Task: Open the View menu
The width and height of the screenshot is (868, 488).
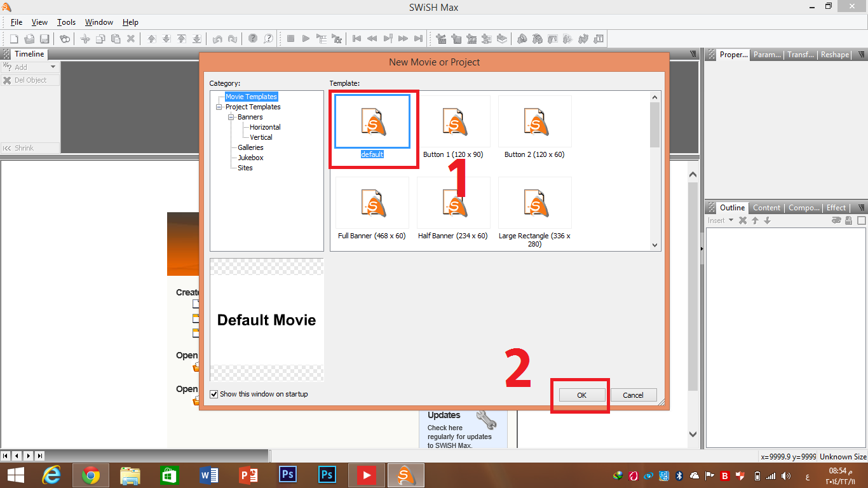Action: [x=39, y=22]
